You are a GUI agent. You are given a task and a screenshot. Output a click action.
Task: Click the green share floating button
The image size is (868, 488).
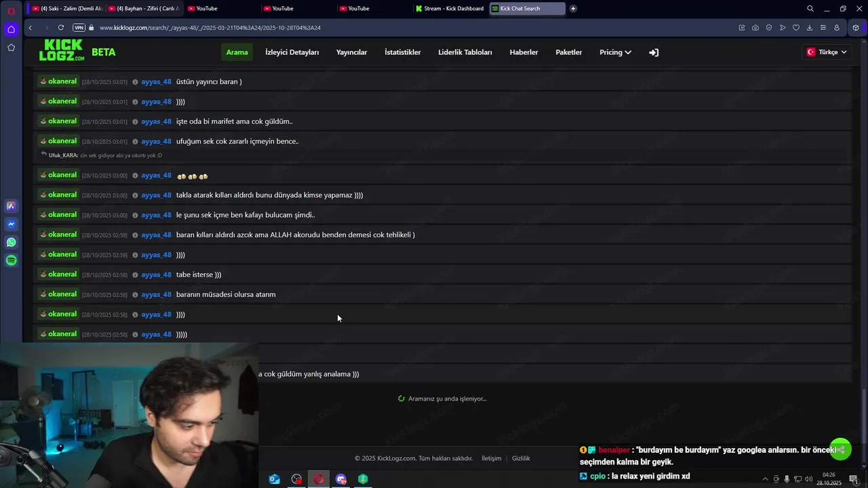coord(841,449)
